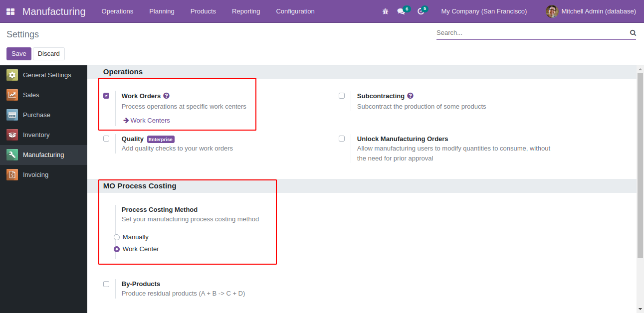Image resolution: width=644 pixels, height=313 pixels.
Task: Select the Manually radio option
Action: 117,237
